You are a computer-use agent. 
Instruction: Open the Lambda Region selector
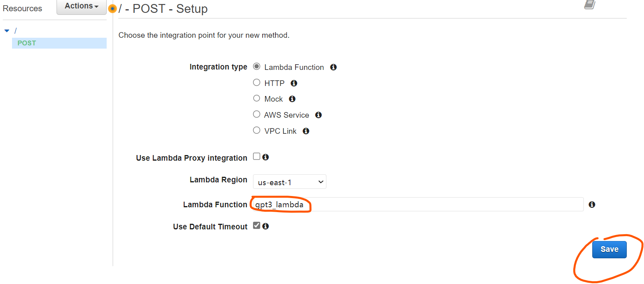pos(289,182)
